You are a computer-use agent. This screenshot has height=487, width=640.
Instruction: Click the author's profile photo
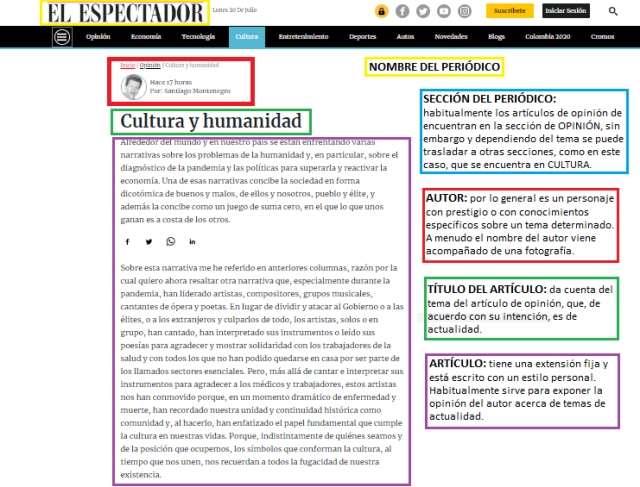pos(133,87)
